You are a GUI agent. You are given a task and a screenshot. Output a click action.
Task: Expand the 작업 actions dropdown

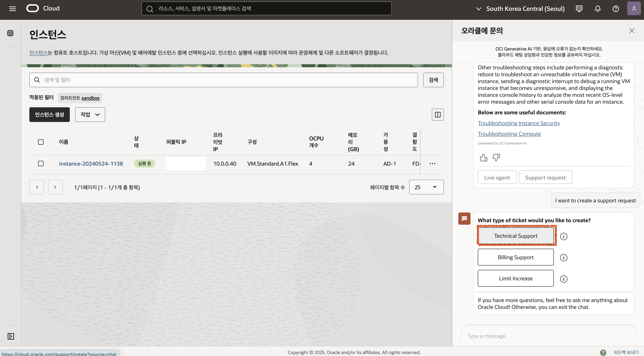pos(90,115)
